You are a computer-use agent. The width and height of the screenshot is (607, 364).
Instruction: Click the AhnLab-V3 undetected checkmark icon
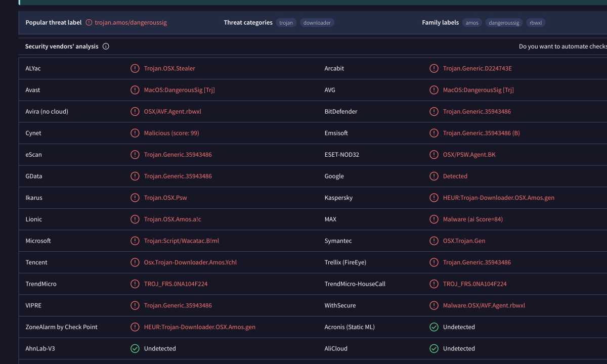tap(135, 348)
